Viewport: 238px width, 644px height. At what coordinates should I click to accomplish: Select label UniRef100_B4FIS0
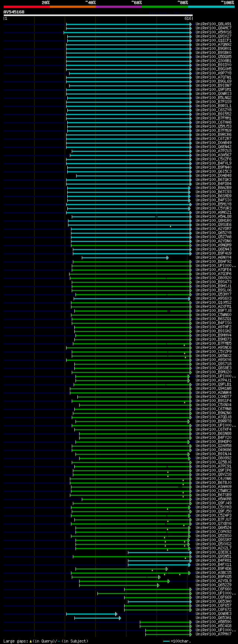click(x=213, y=323)
